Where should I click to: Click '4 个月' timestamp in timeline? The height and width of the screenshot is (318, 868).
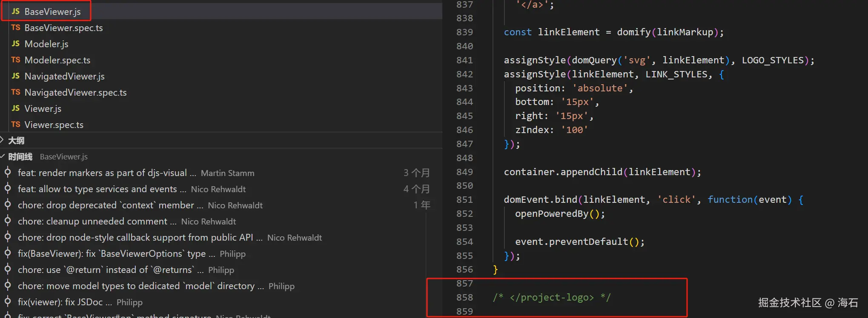pyautogui.click(x=417, y=189)
